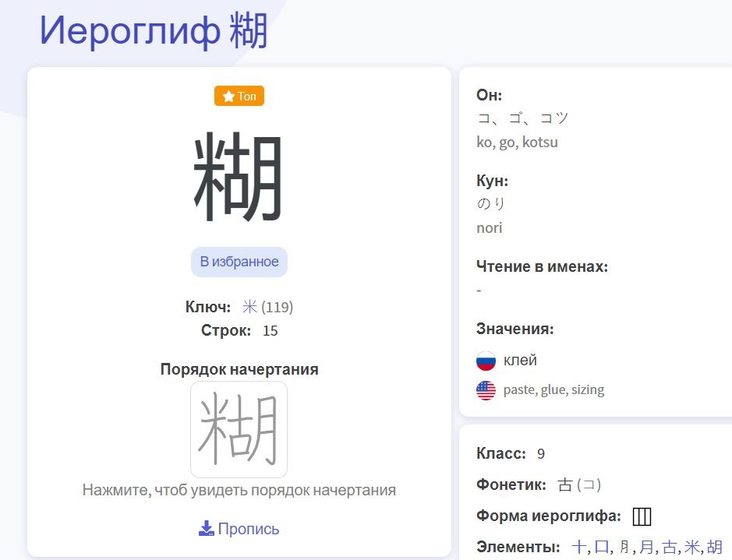Open the element 口 link

(x=602, y=547)
